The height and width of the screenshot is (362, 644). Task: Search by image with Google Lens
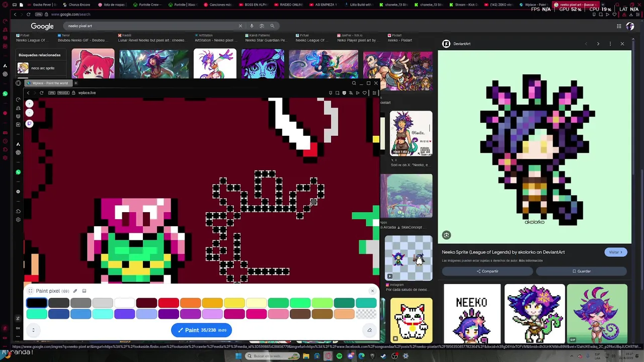tap(262, 26)
